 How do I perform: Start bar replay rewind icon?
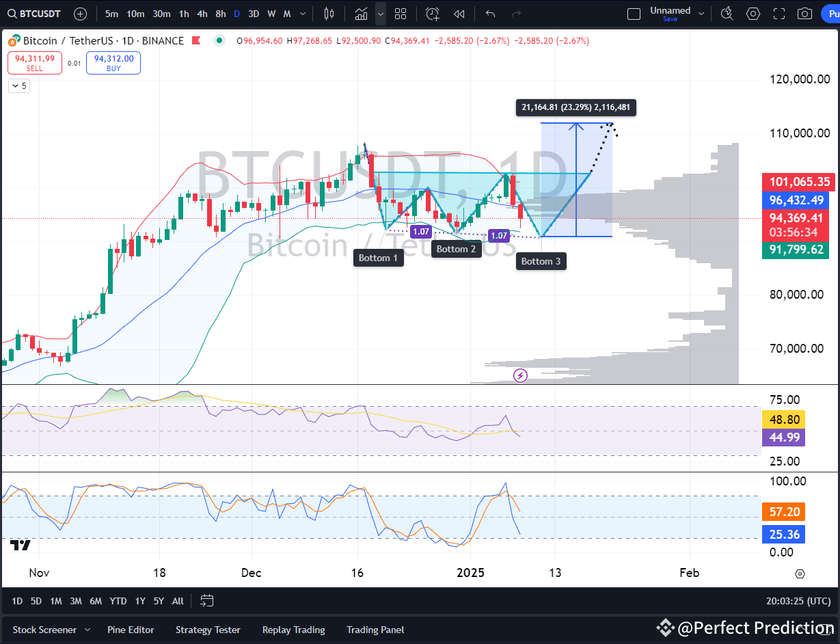459,14
